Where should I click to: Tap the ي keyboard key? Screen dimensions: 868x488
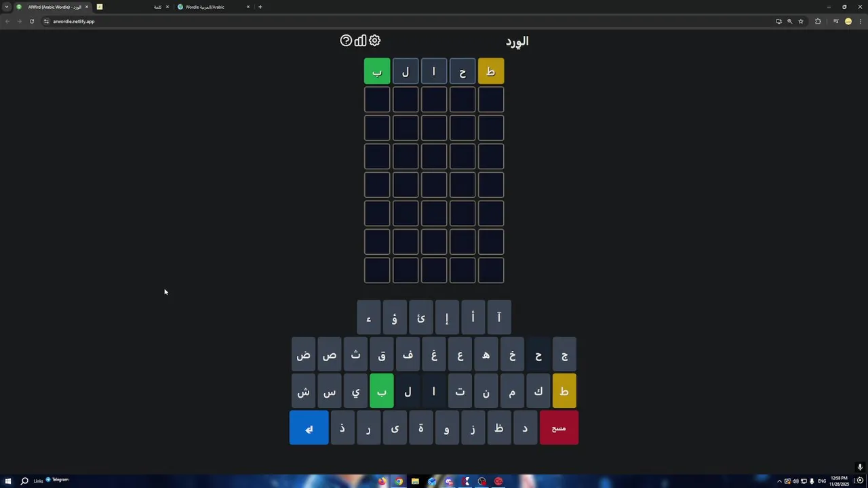(355, 391)
